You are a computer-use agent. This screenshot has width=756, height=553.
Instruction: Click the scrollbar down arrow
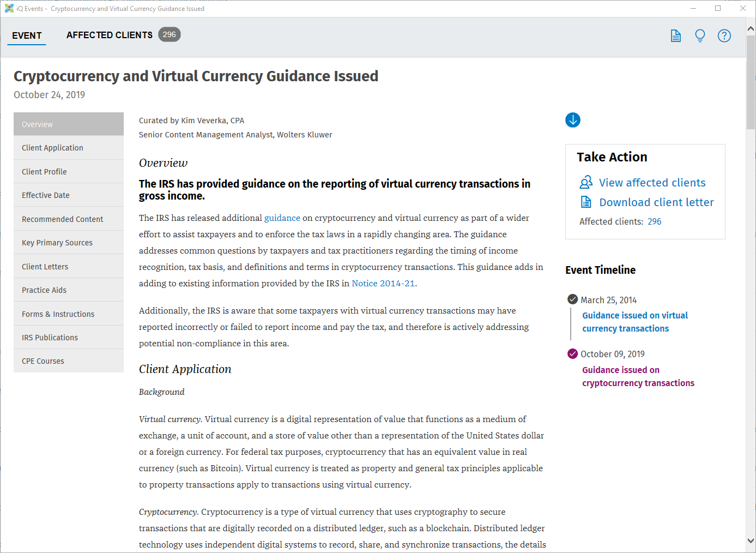pos(751,541)
